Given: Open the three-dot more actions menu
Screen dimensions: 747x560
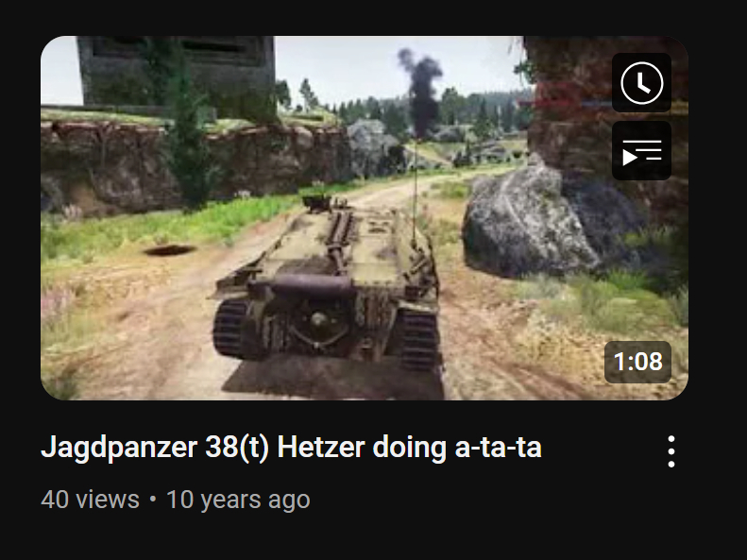Looking at the screenshot, I should point(671,451).
